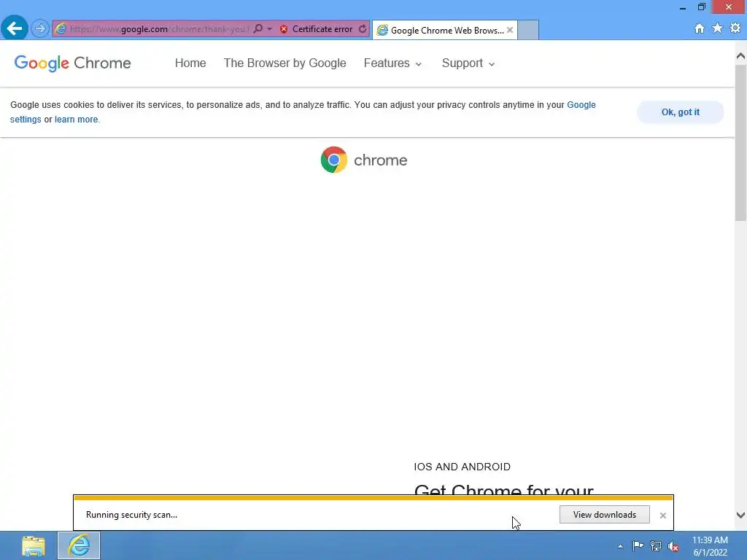Viewport: 747px width, 560px height.
Task: Select the Google Chrome Web Browser tab
Action: (444, 31)
